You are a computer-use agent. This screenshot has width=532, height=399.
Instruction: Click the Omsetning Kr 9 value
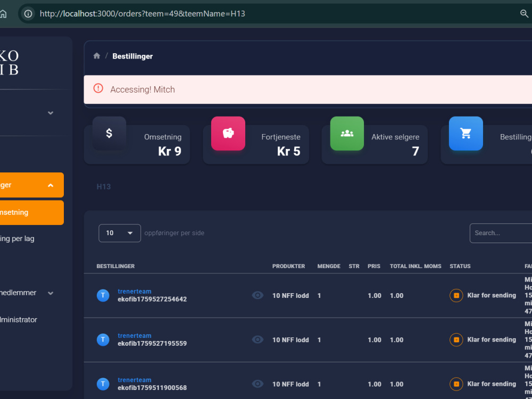tap(170, 151)
